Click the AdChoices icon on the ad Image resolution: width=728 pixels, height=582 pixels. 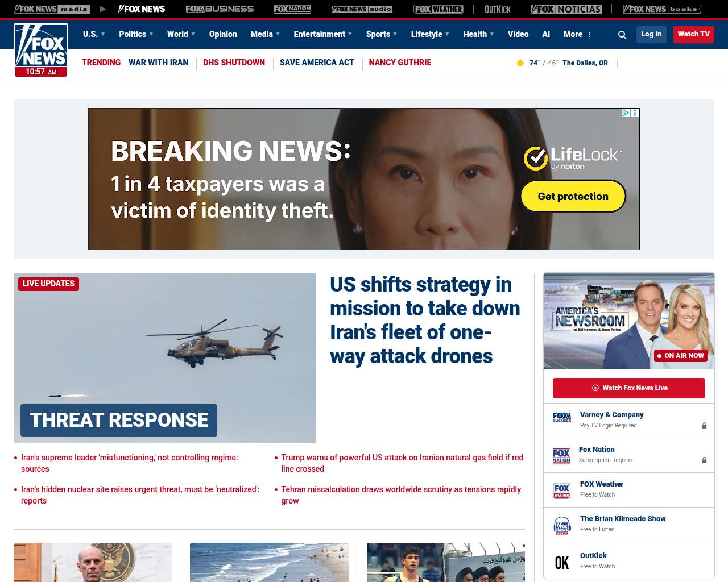pyautogui.click(x=626, y=113)
